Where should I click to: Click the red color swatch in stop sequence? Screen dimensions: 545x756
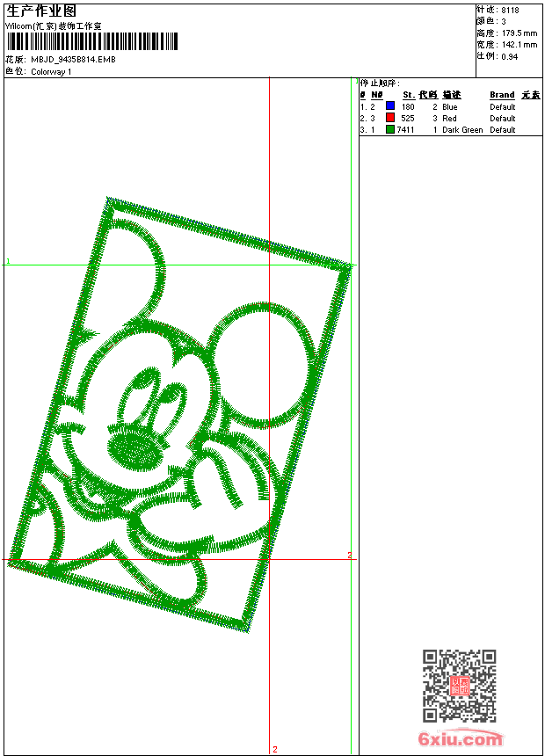pos(390,118)
